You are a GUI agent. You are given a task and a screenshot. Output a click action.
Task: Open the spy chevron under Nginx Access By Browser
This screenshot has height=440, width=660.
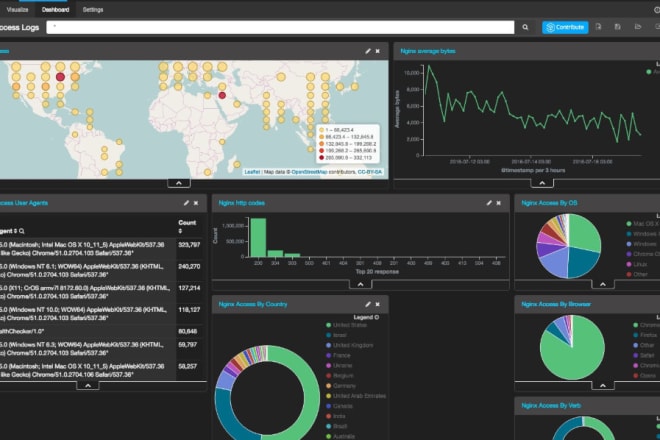[x=603, y=385]
